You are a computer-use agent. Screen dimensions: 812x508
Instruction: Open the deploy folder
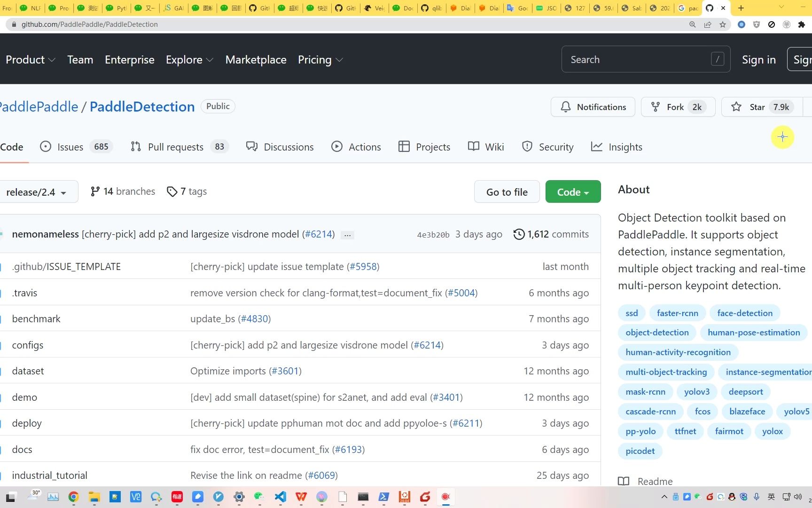click(x=27, y=423)
